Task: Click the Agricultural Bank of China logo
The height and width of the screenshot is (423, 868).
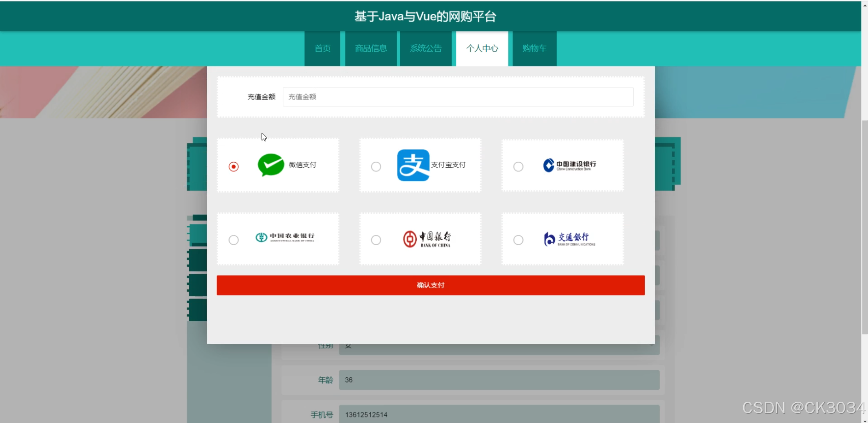Action: pyautogui.click(x=285, y=237)
